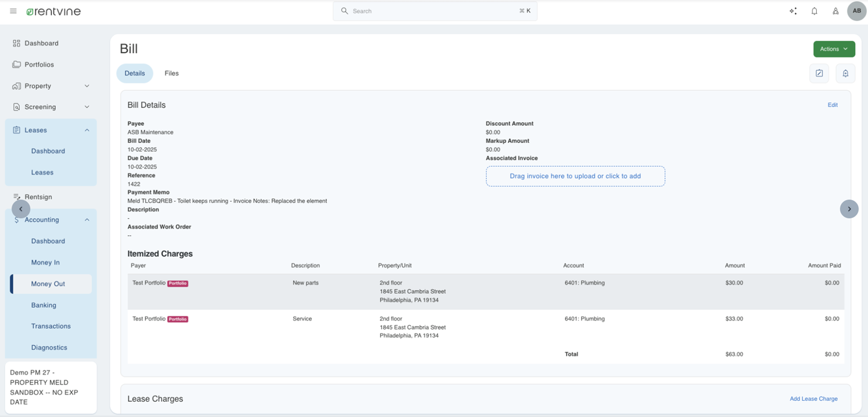Click the rocket icon for product updates
868x417 pixels.
coord(835,10)
